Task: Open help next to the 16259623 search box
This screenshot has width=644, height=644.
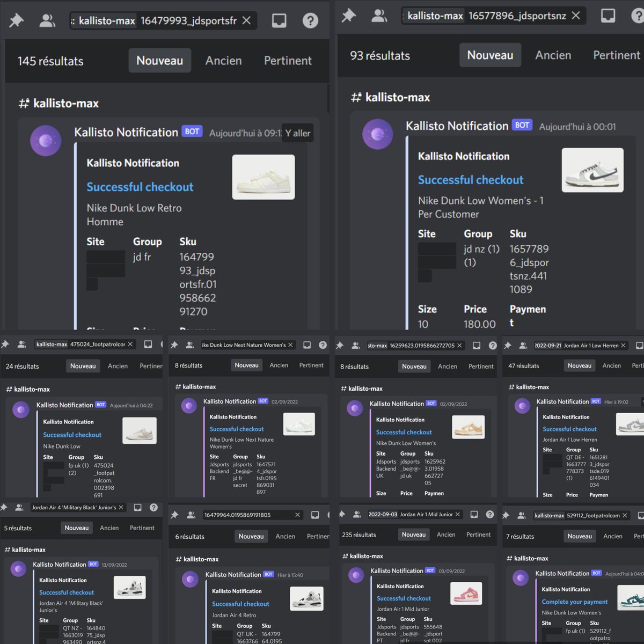Action: pyautogui.click(x=493, y=346)
